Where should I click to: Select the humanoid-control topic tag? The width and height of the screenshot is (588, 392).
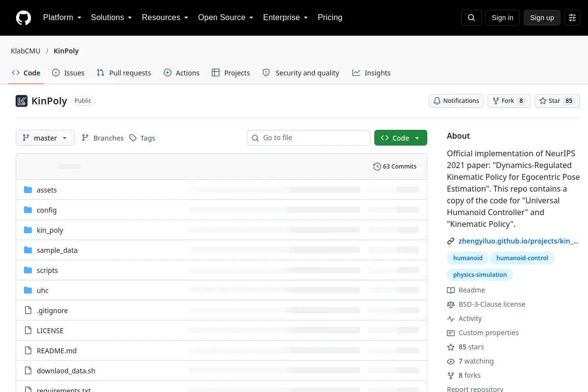[522, 258]
